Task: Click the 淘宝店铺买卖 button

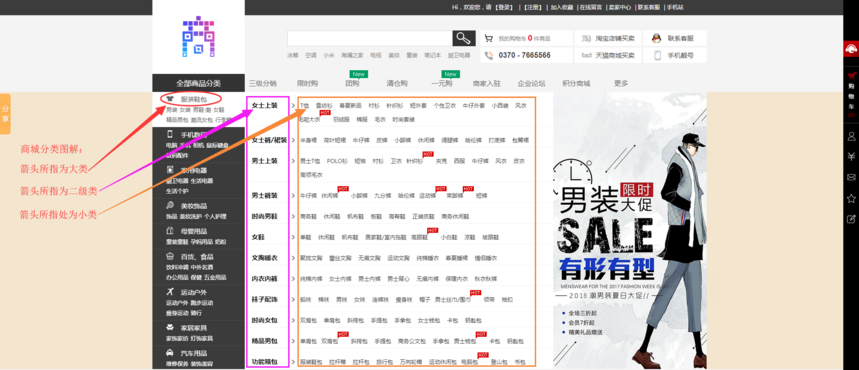Action: 608,38
